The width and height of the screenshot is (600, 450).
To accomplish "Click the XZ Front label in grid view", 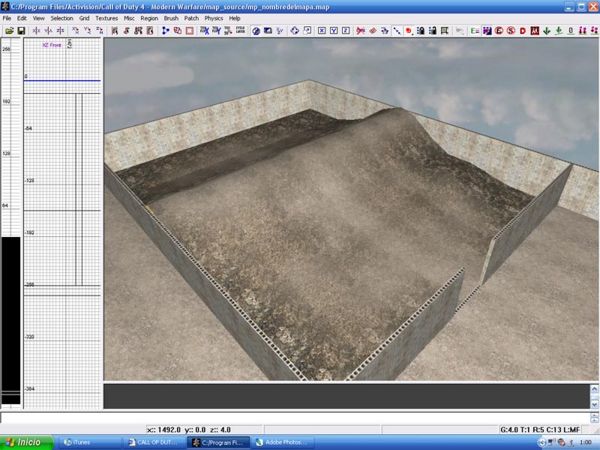I will [x=52, y=45].
